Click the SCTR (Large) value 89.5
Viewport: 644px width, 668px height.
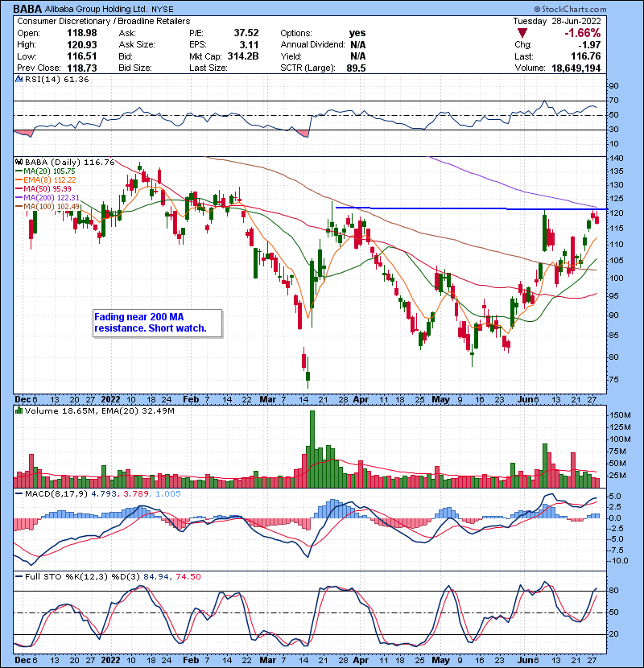[357, 68]
